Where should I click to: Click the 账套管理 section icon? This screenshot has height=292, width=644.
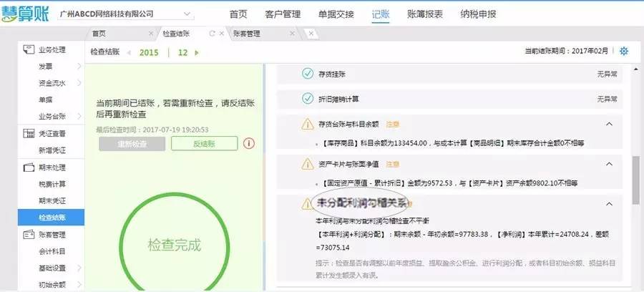pyautogui.click(x=28, y=235)
